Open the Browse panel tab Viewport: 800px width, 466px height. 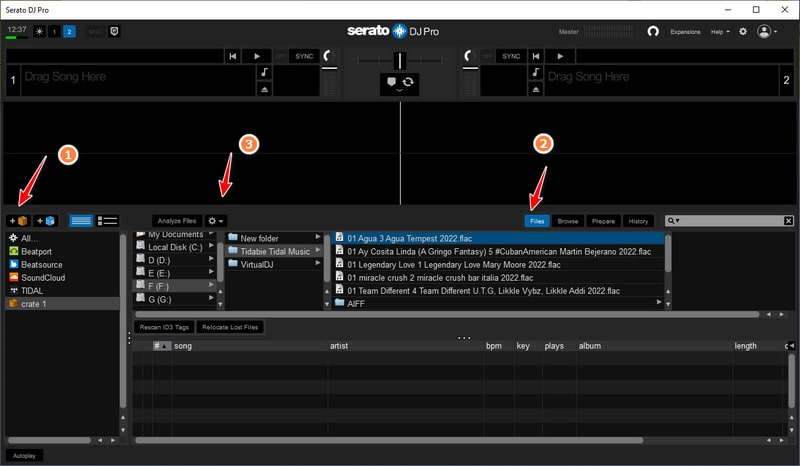coord(567,221)
